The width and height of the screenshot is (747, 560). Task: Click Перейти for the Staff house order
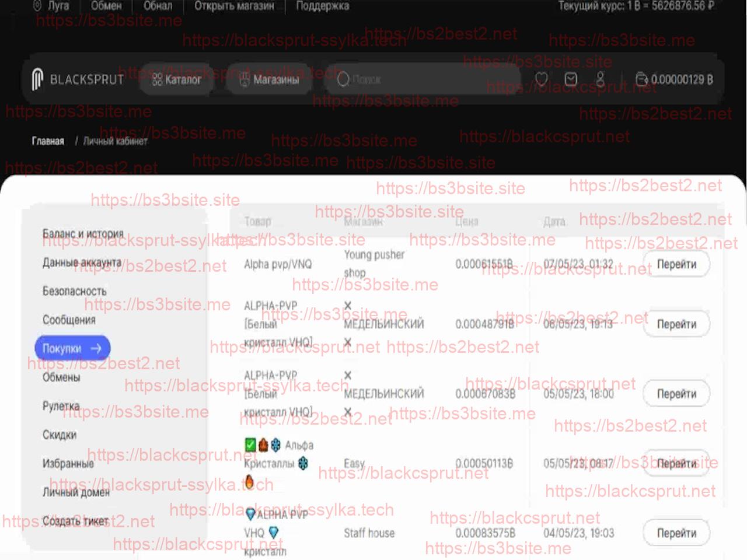point(676,533)
